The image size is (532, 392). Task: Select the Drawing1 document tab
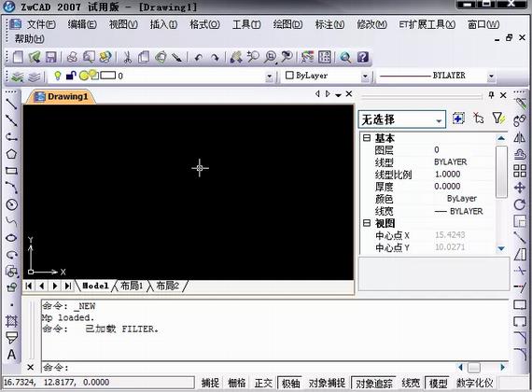click(x=61, y=97)
